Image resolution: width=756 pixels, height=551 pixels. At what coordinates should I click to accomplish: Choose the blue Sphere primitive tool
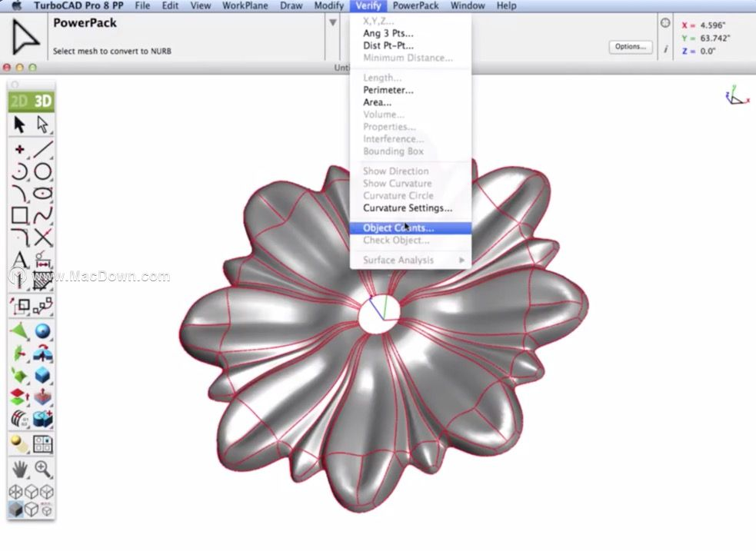42,331
